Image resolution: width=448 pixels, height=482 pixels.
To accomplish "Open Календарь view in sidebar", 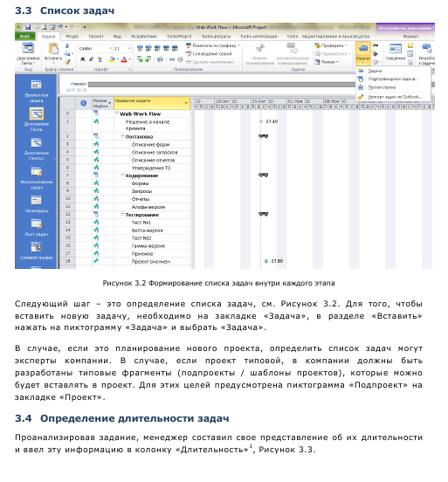I will [x=37, y=204].
